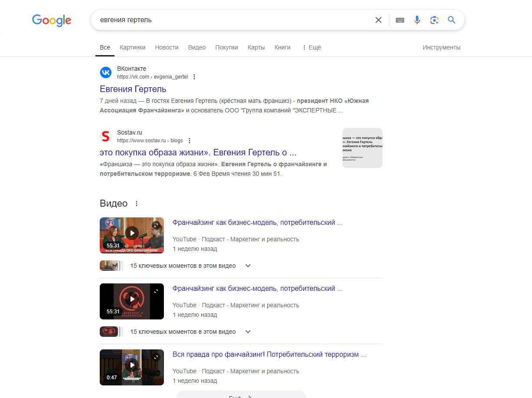Expand key moments chevron under second video
Viewport: 532px width, 398px height.
click(x=248, y=332)
